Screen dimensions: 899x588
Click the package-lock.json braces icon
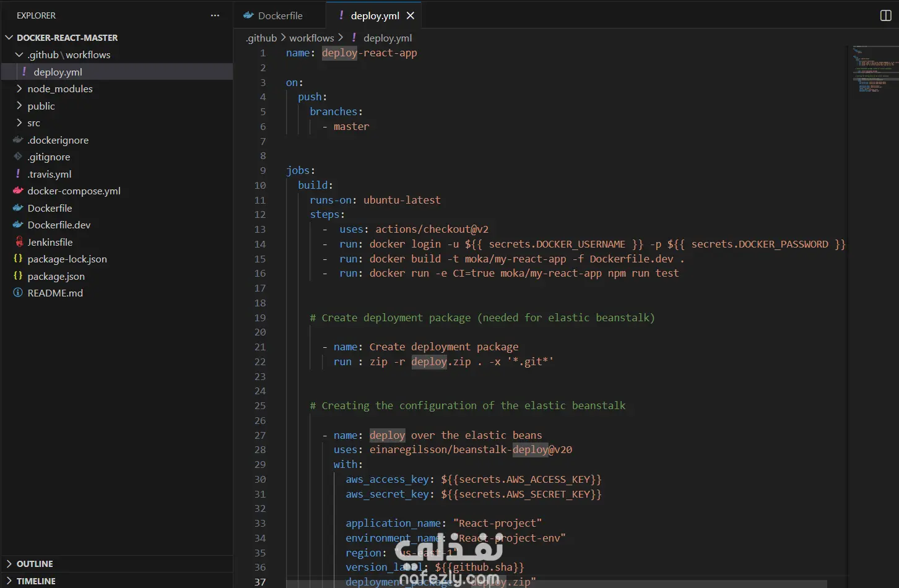click(x=18, y=259)
